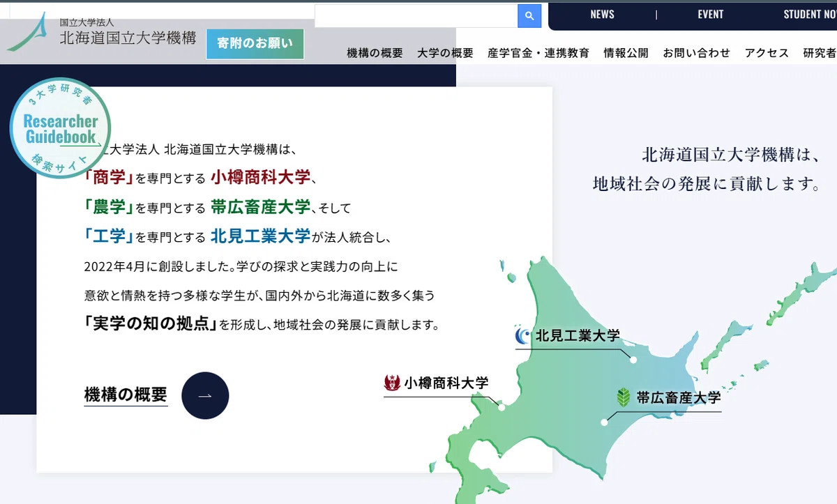Open 機構の概要 in the navigation menu
This screenshot has width=837, height=504.
coord(375,53)
